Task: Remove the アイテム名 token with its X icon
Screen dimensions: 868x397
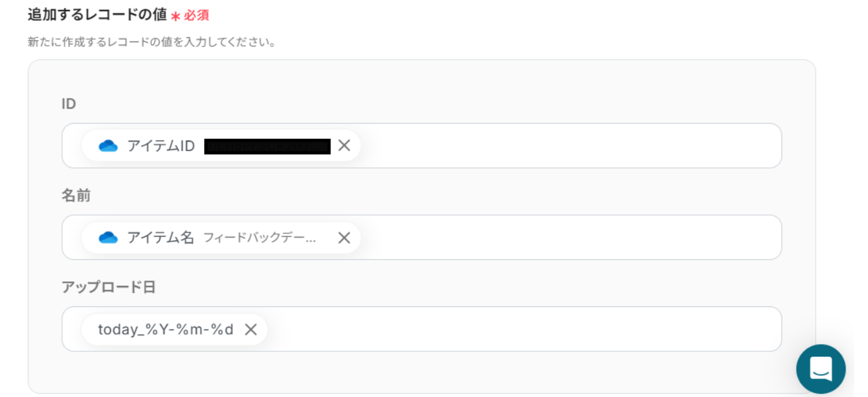Action: (x=344, y=238)
